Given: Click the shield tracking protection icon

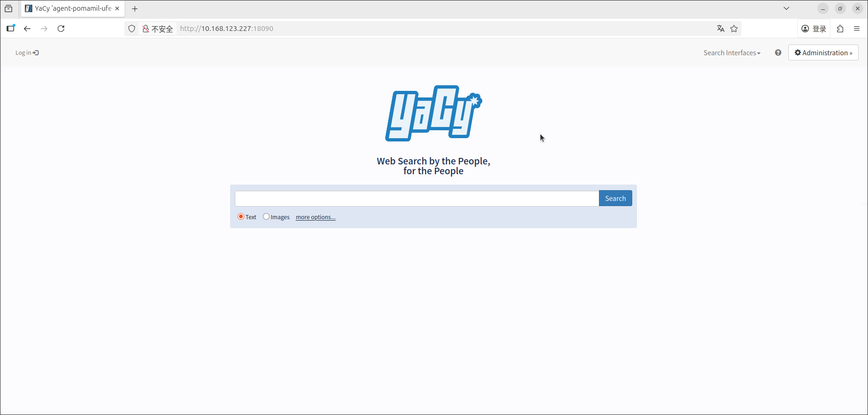Looking at the screenshot, I should (132, 29).
